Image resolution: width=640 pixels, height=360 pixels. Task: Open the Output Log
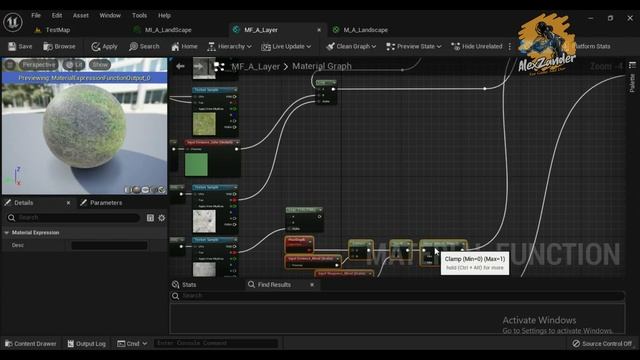[87, 344]
